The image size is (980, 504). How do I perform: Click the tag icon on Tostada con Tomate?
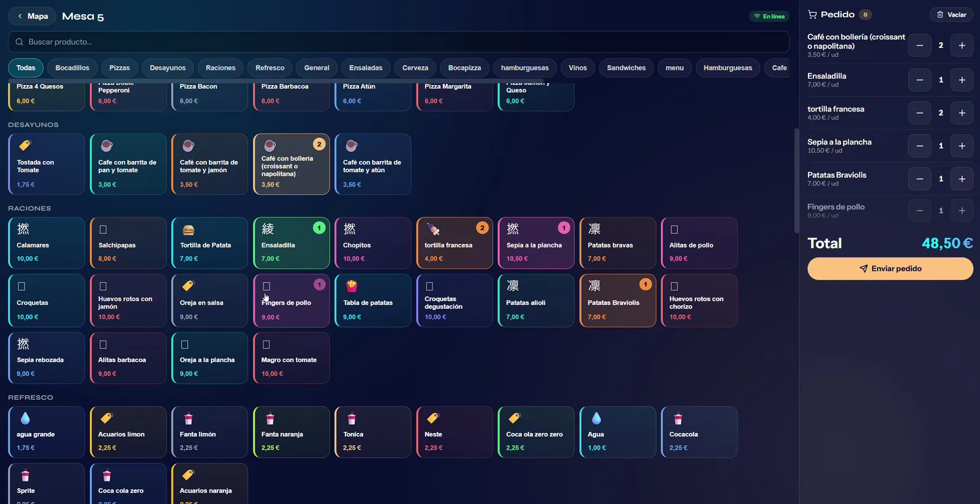click(25, 145)
